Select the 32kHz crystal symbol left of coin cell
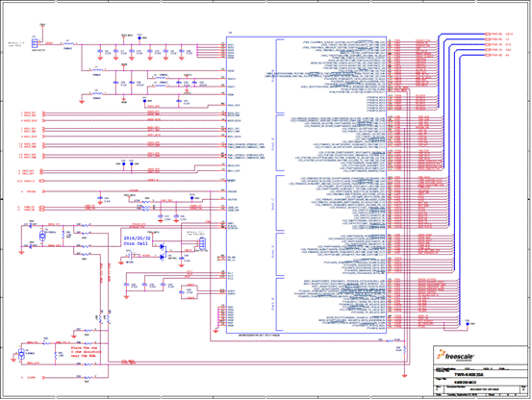 pos(42,237)
